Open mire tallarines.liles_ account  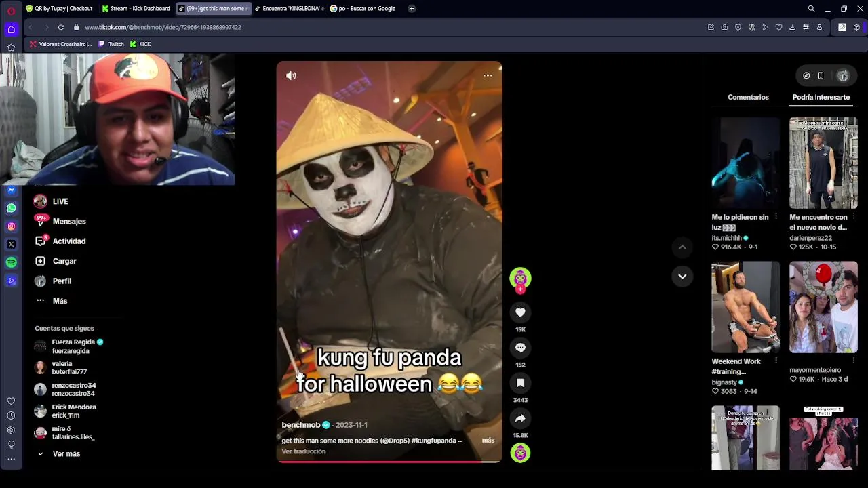pos(64,432)
